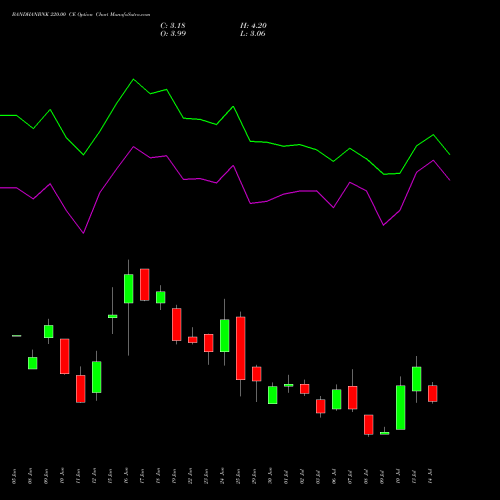Screen dimensions: 500x500
Task: Select the tall green candle for 10 Jul
Action: 401,407
